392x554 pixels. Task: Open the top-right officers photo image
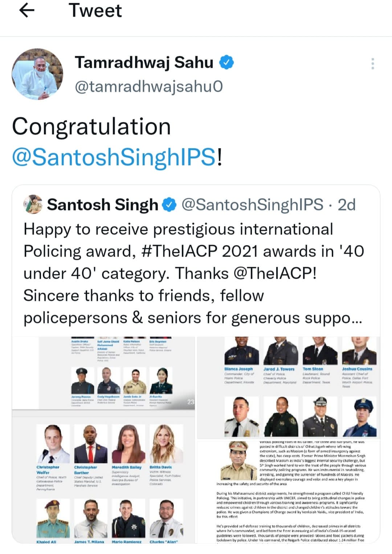tap(289, 387)
